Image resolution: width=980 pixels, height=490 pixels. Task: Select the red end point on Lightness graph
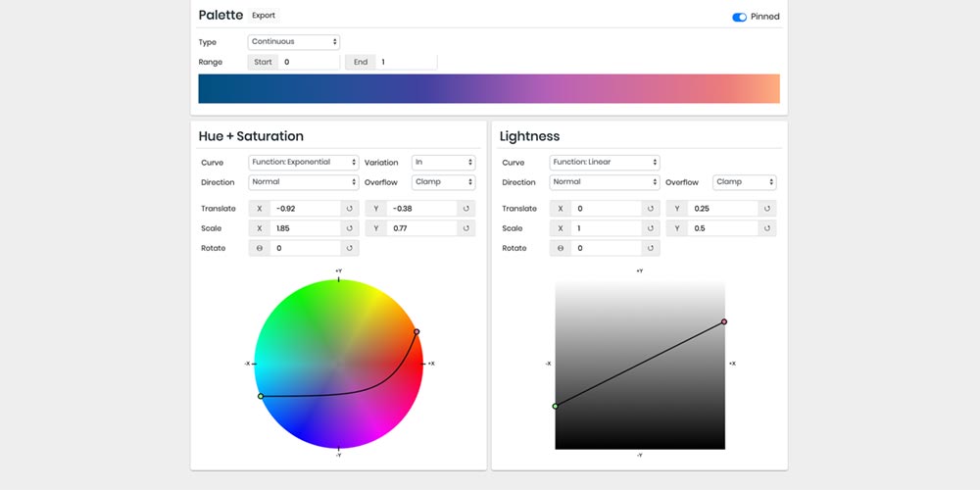724,321
